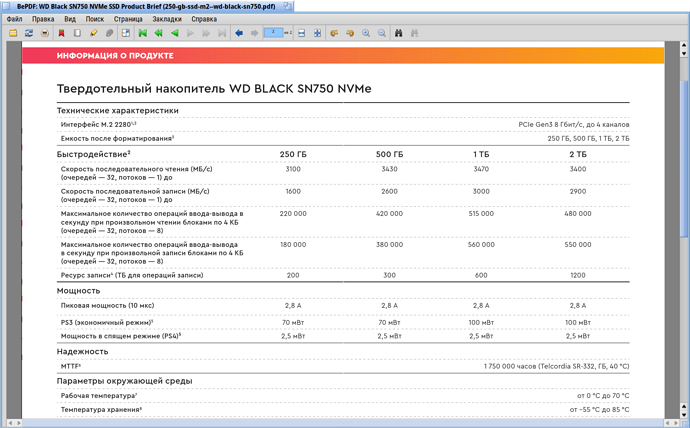This screenshot has width=690, height=428.
Task: Open Find with binoculars icon
Action: coord(398,33)
